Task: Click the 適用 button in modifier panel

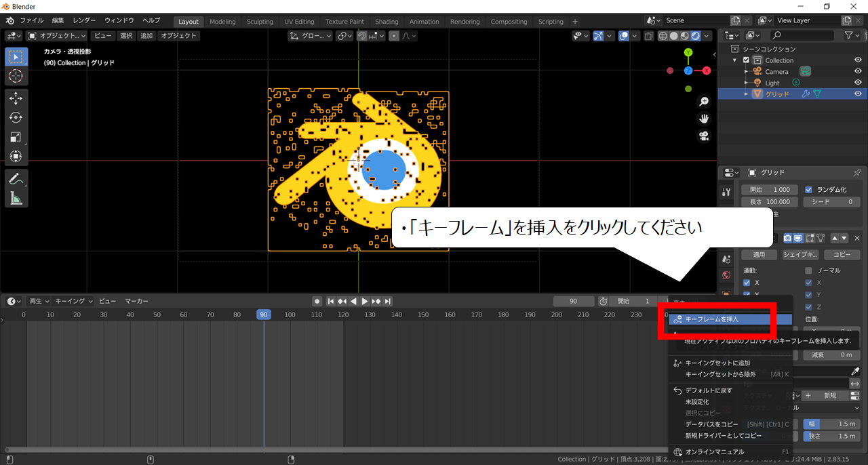Action: point(759,255)
